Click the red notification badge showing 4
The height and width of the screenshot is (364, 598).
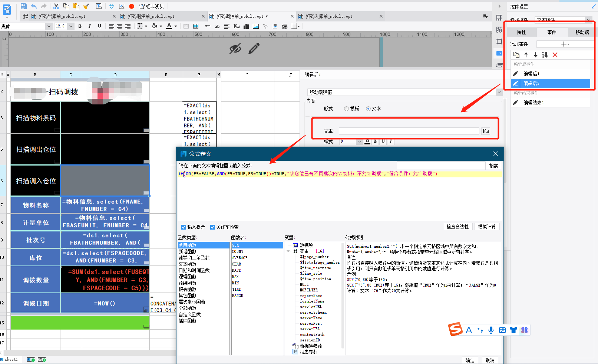pyautogui.click(x=132, y=6)
